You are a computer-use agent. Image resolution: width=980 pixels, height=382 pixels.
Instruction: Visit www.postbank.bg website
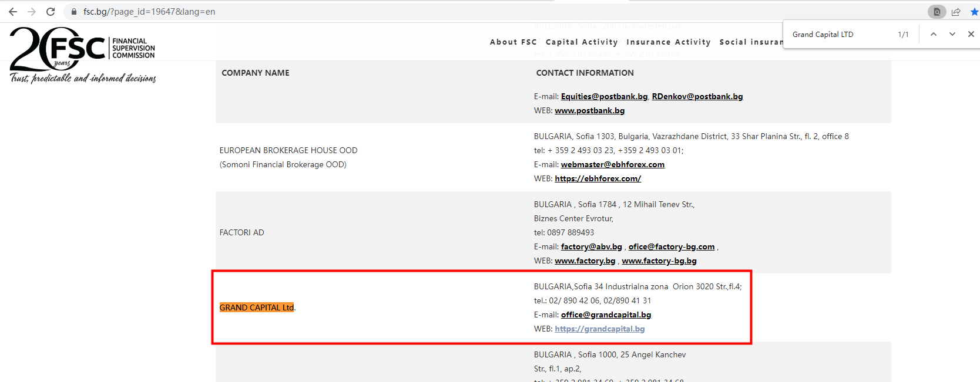tap(590, 110)
